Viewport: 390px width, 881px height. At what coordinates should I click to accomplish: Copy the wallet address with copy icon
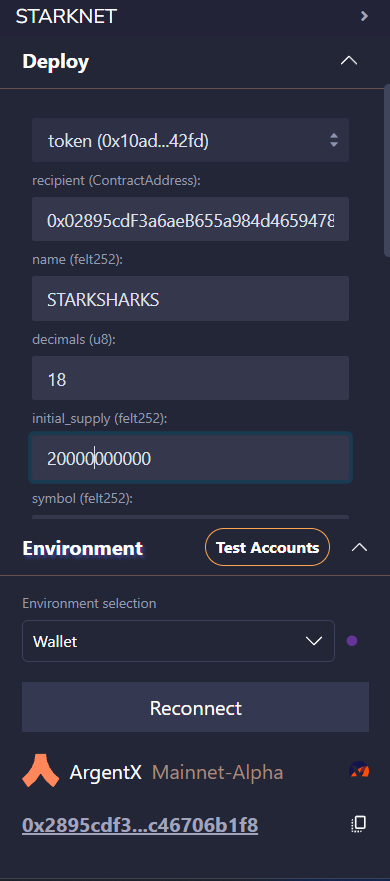tap(359, 824)
